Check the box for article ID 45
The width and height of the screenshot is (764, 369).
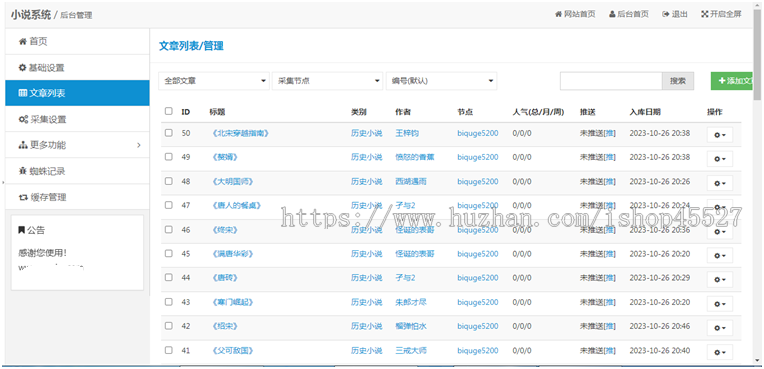[169, 253]
